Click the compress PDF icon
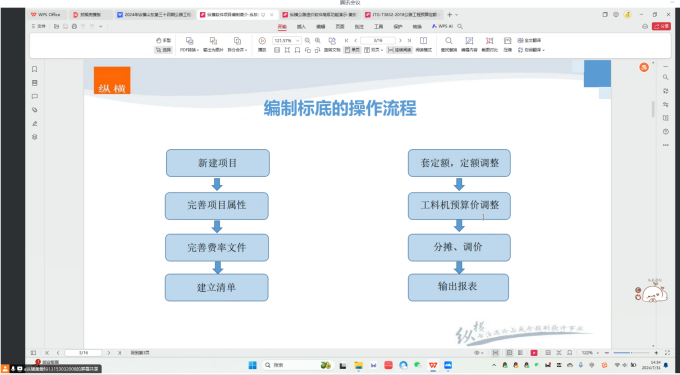Screen dimensions: 680x375 click(x=507, y=44)
